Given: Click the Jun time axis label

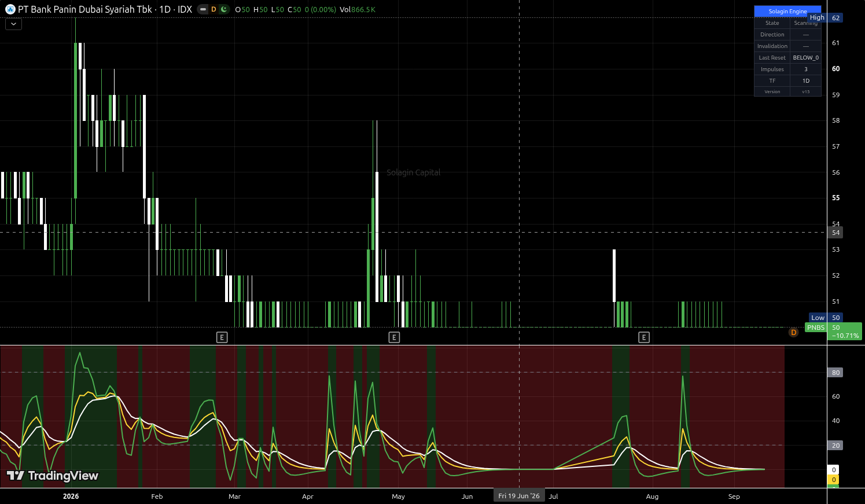Looking at the screenshot, I should coord(467,496).
